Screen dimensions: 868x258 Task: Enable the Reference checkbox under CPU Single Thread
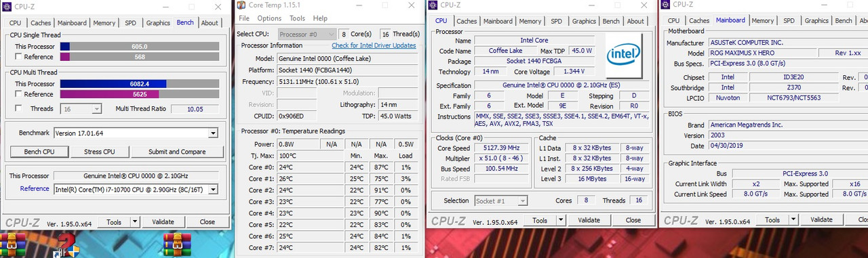click(18, 57)
